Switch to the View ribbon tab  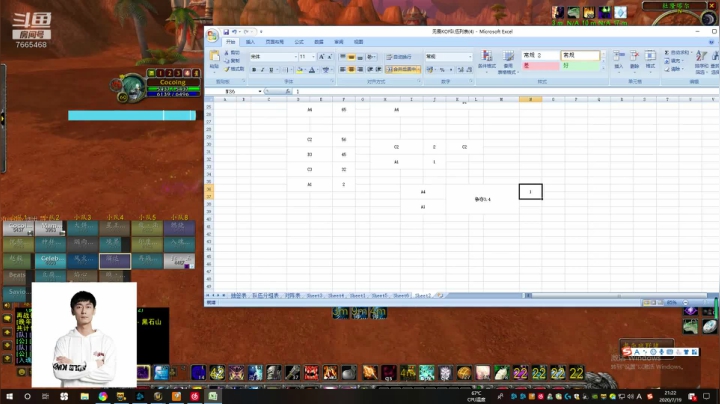click(359, 42)
